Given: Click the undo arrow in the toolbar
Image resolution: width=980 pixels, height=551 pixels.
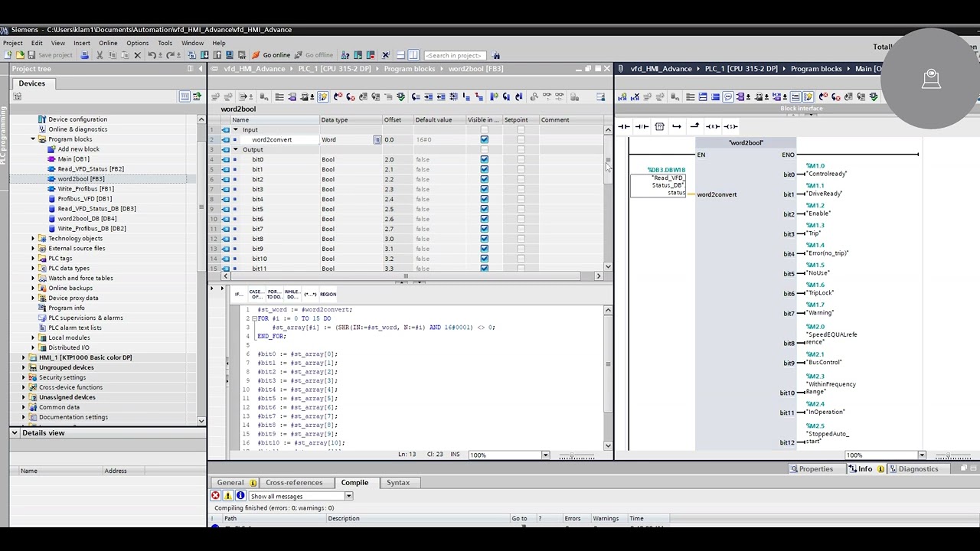Looking at the screenshot, I should pyautogui.click(x=152, y=55).
